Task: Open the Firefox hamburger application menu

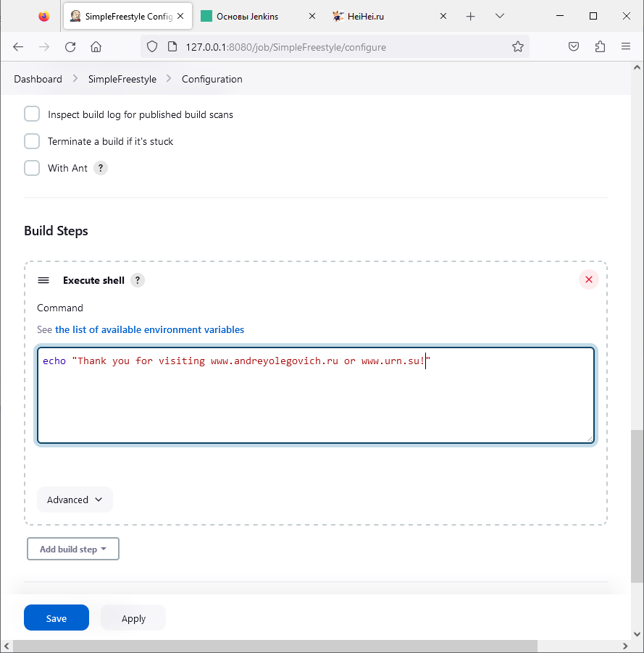Action: pyautogui.click(x=626, y=46)
